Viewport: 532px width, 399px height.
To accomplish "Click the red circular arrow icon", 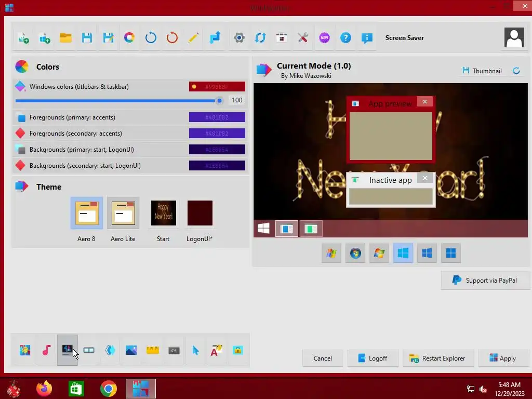I will click(x=172, y=37).
